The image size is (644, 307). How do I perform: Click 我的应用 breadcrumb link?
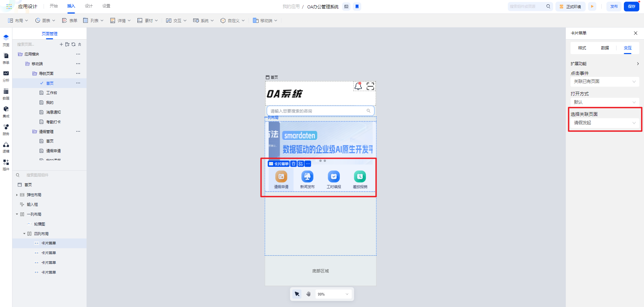click(291, 6)
